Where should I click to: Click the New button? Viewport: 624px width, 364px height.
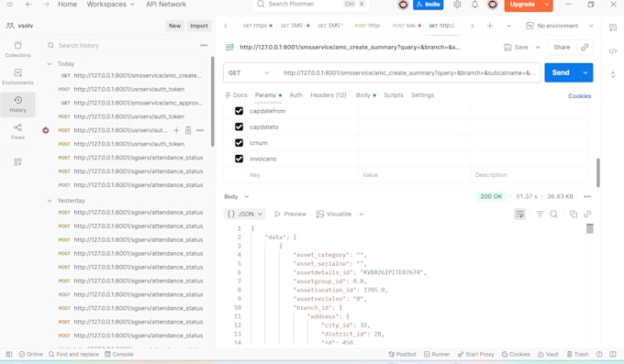click(x=174, y=26)
